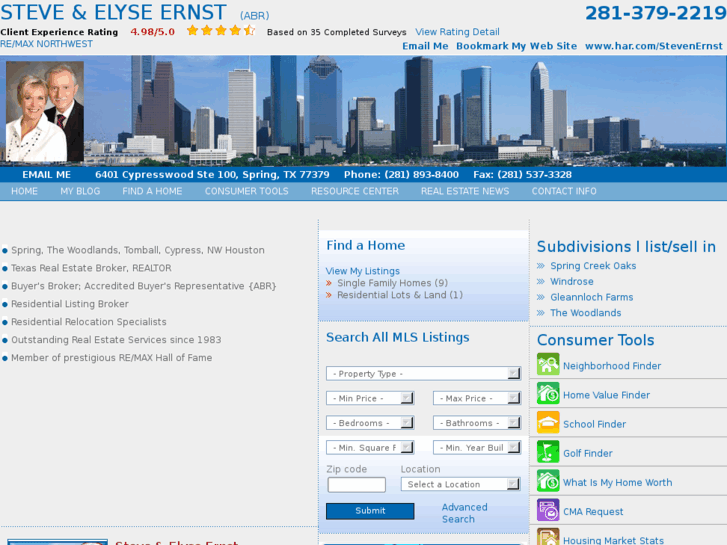Open the CONSUMER TOOLS menu
This screenshot has height=545, width=727.
tap(247, 191)
